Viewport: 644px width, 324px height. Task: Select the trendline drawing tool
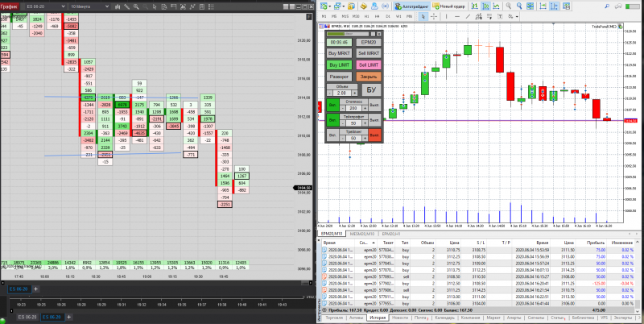(x=468, y=16)
